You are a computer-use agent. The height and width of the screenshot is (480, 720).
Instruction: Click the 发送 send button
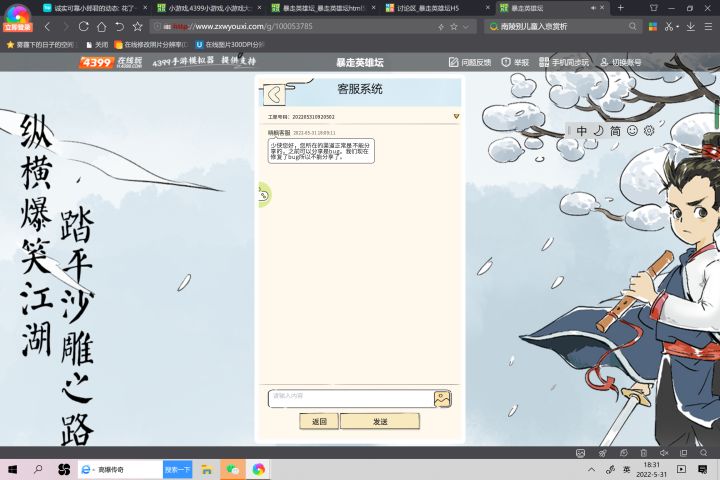[380, 421]
